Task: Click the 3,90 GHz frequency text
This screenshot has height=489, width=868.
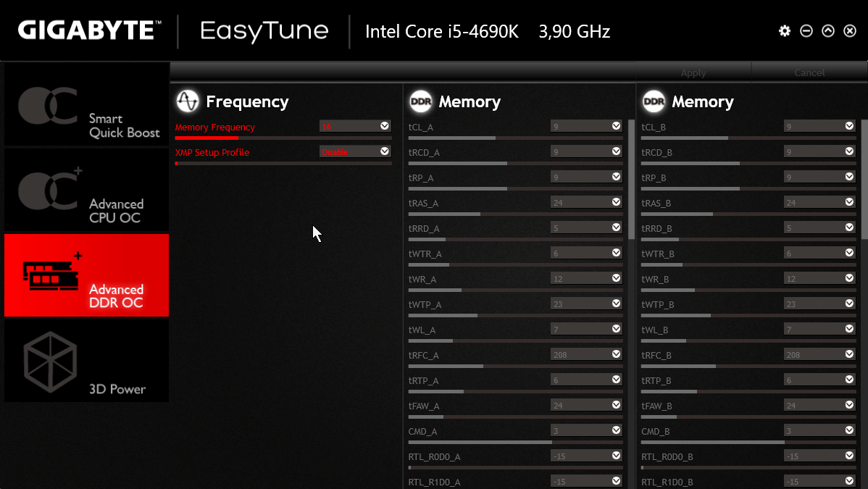Action: (574, 32)
